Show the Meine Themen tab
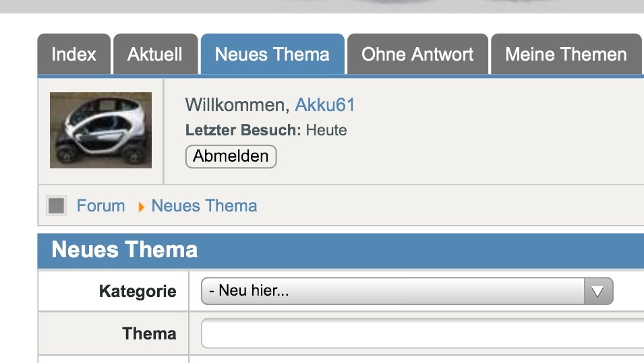The height and width of the screenshot is (363, 644). (566, 55)
